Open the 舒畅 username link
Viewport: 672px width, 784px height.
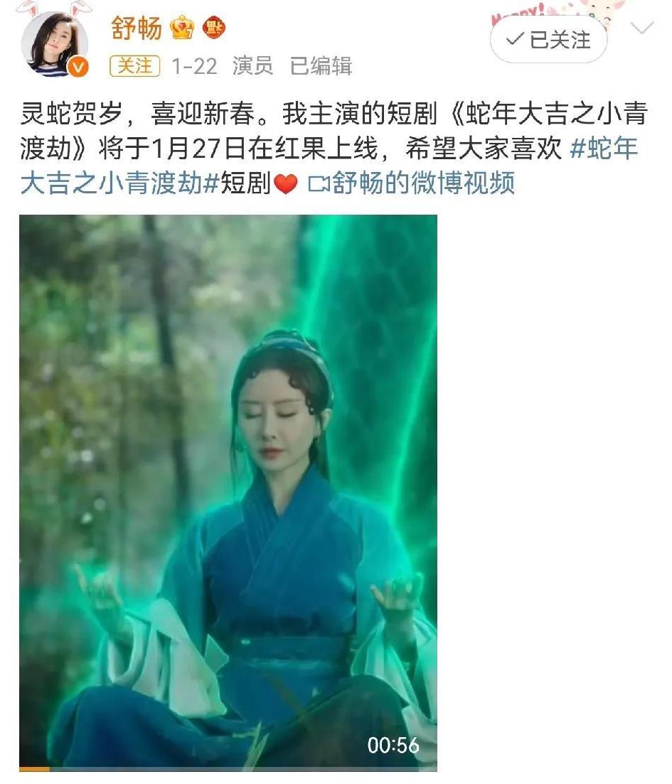point(136,28)
